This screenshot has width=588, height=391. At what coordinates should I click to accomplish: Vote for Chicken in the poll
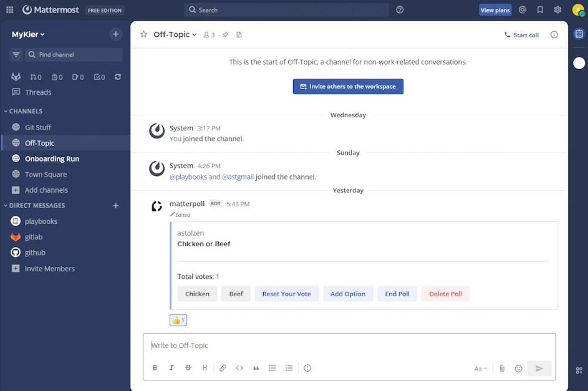[x=197, y=294]
